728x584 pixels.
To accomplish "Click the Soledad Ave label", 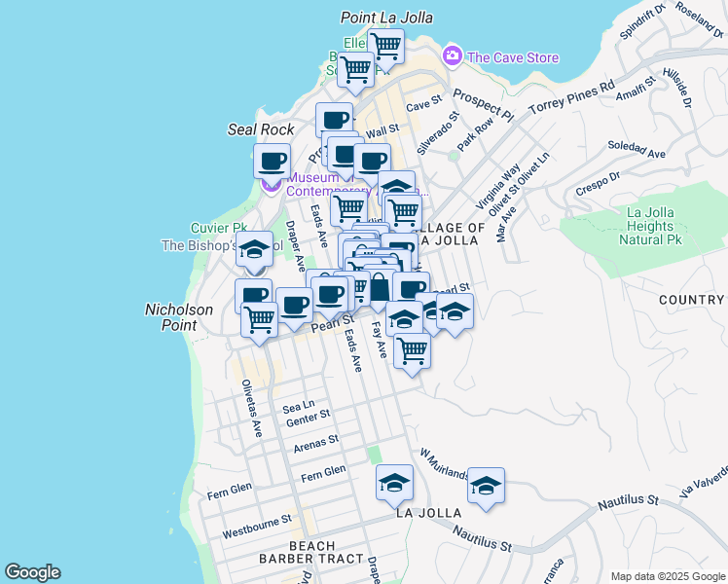I will 637,150.
